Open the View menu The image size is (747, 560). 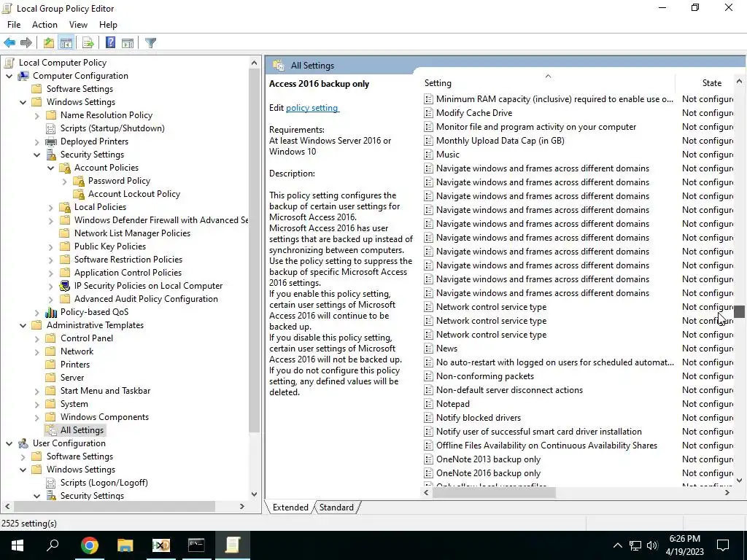(78, 25)
